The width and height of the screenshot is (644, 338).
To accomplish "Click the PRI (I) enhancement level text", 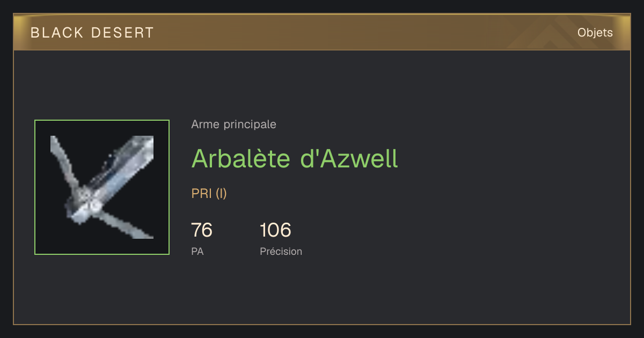I will click(209, 194).
